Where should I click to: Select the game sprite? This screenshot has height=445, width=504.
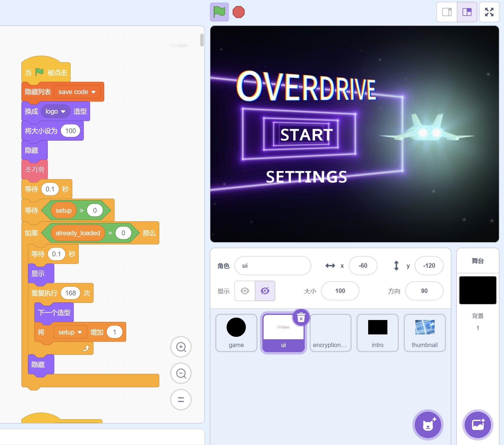click(x=236, y=333)
